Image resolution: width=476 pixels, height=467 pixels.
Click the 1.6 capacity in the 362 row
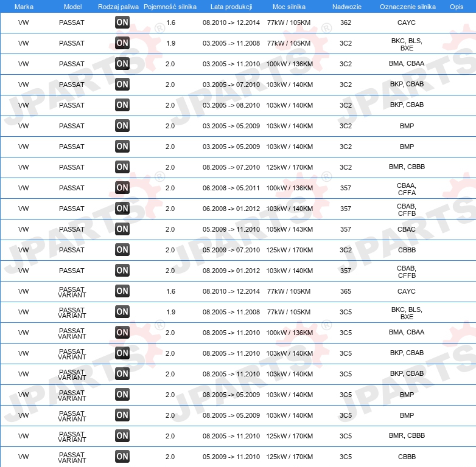coord(170,22)
